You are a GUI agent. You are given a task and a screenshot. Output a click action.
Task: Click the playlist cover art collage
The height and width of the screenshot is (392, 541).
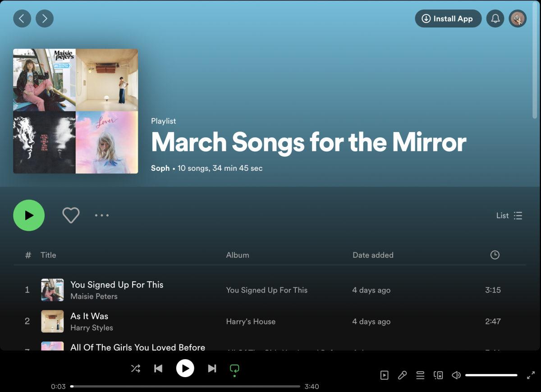pos(75,111)
